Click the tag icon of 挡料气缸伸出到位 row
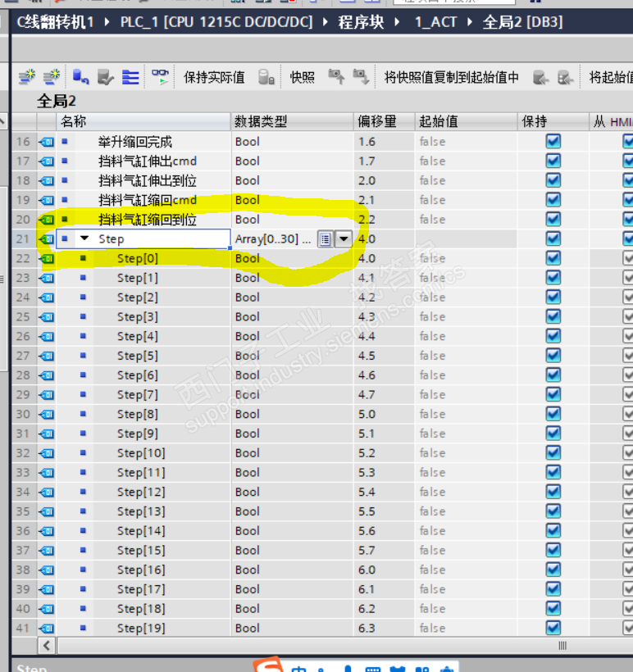 tap(46, 180)
